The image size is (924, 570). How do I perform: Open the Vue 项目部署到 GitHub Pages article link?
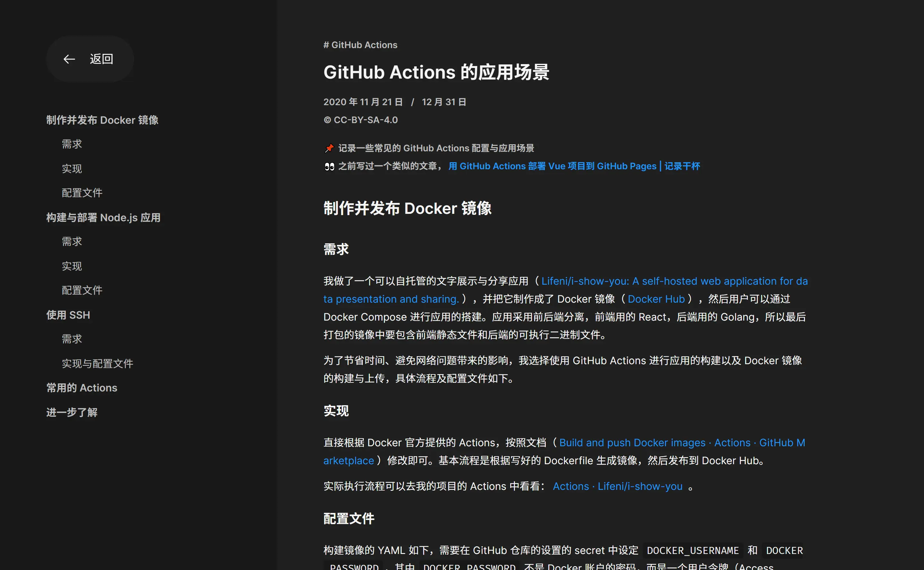click(574, 166)
